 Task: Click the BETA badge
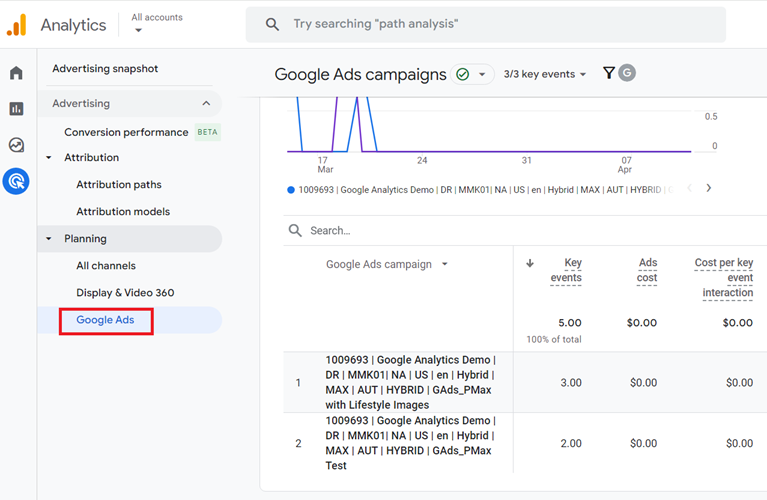coord(207,132)
